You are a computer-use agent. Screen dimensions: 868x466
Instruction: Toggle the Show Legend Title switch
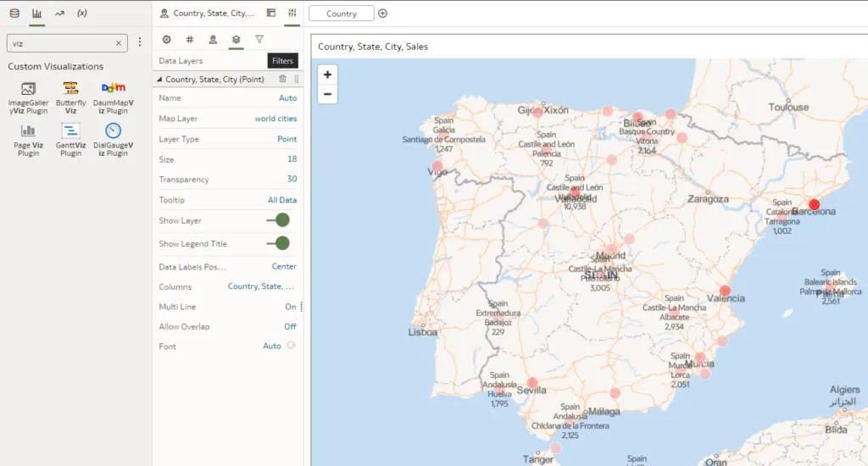coord(277,243)
